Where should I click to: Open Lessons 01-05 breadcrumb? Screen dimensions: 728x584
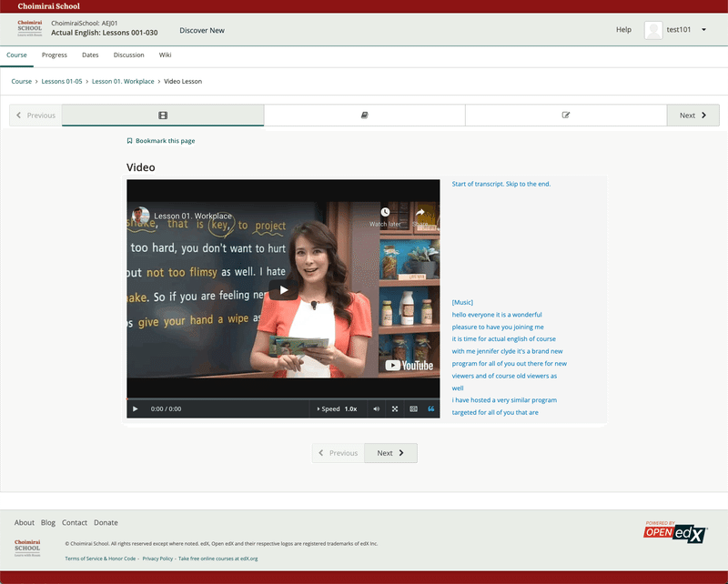tap(62, 81)
